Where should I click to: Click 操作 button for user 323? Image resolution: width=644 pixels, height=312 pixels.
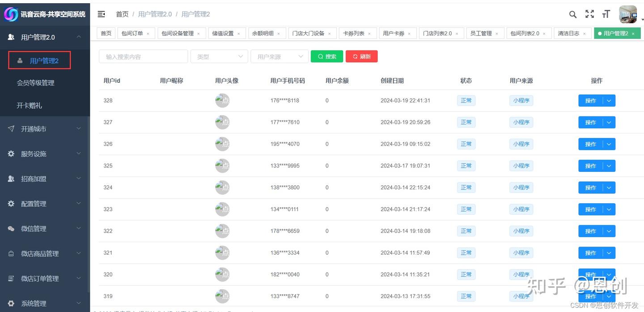[x=591, y=209]
